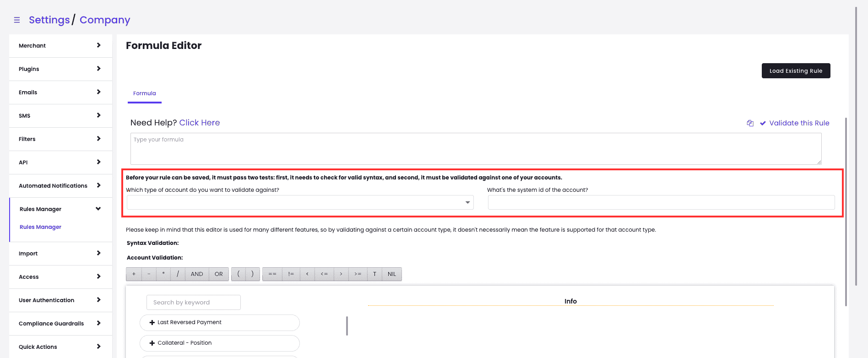Insert the not-equal (!=) operator

click(291, 274)
